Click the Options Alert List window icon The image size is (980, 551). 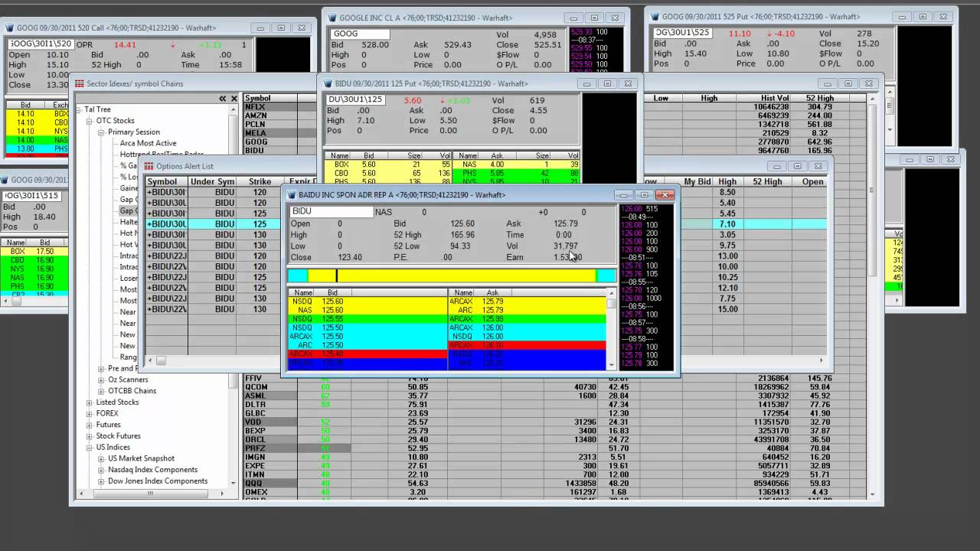pyautogui.click(x=149, y=166)
